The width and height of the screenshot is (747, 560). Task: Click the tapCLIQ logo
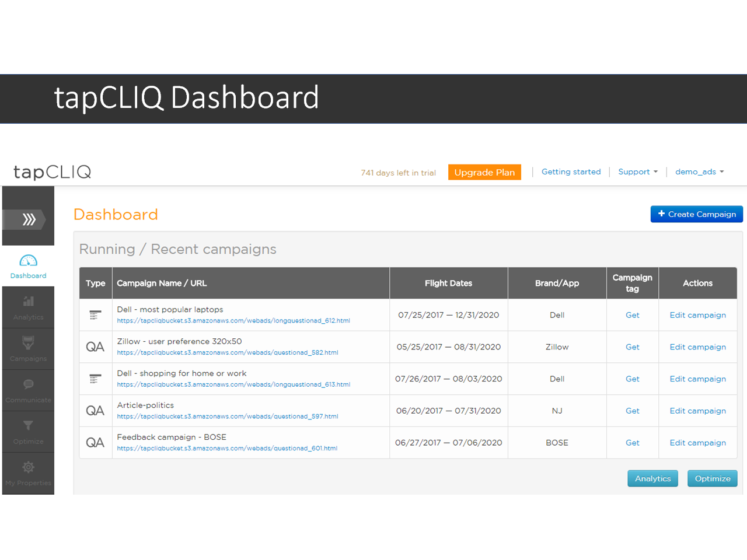click(52, 172)
